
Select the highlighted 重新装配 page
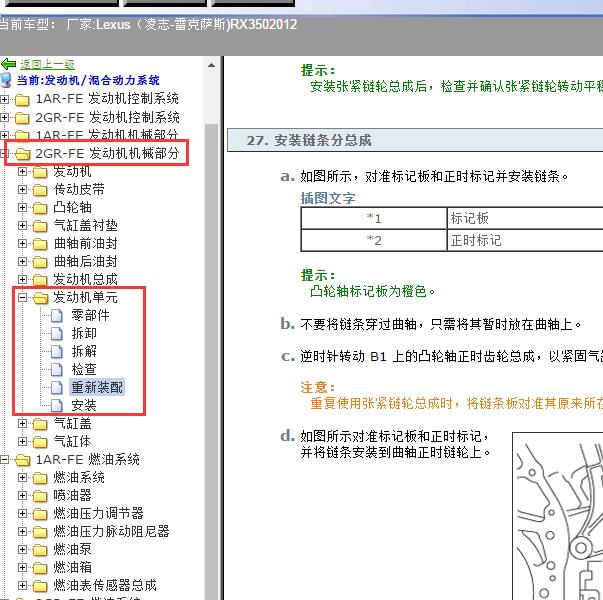97,387
